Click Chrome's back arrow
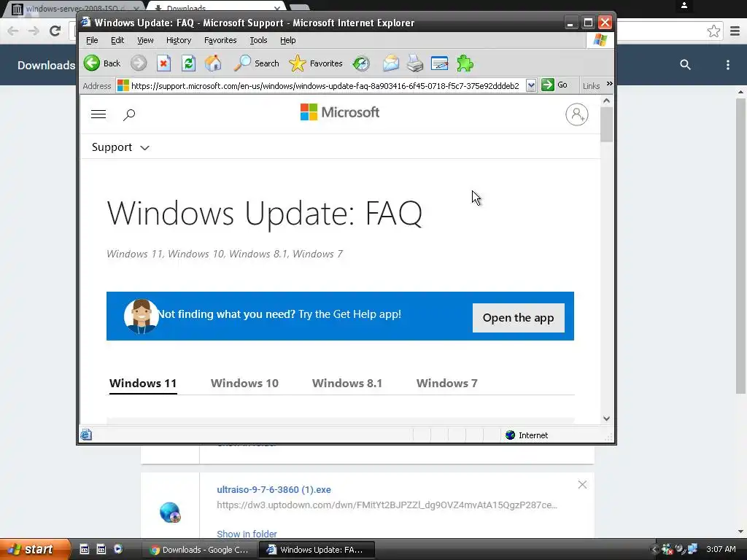Screen dimensions: 747x560 [13, 31]
